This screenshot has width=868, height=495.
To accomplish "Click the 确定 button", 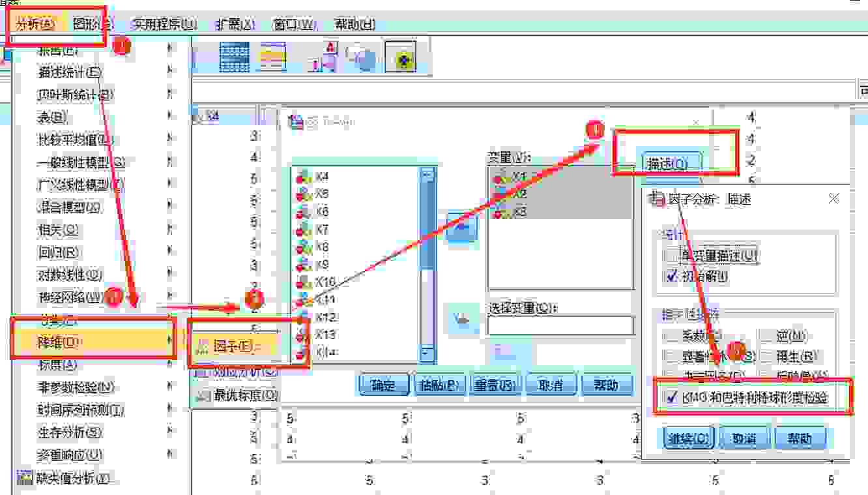I will pyautogui.click(x=383, y=385).
